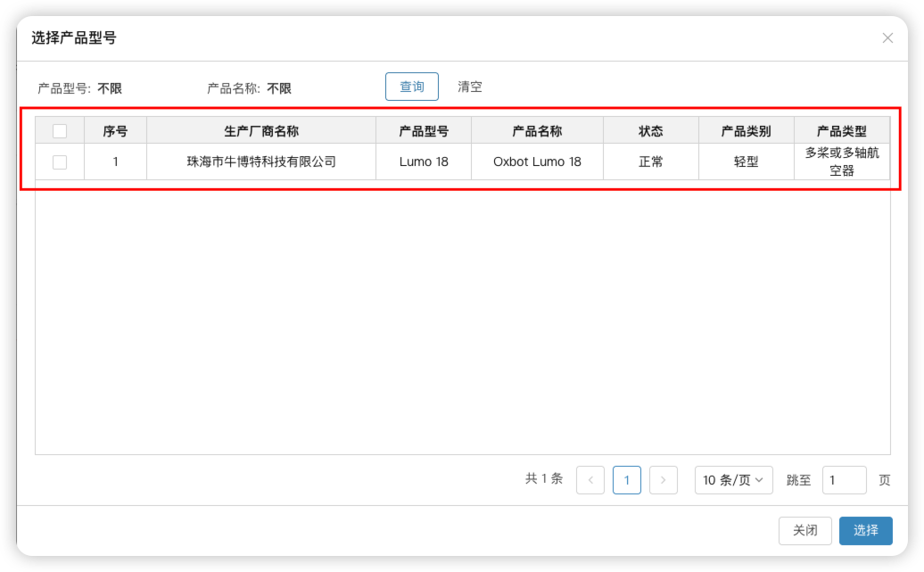Image resolution: width=924 pixels, height=572 pixels.
Task: Toggle the select-all header checkbox
Action: coord(60,131)
